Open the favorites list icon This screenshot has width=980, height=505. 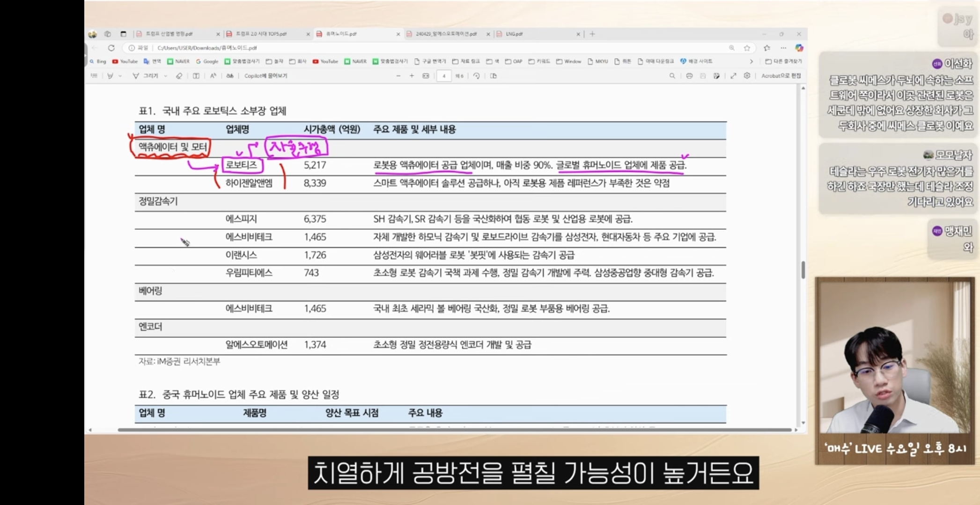[x=767, y=48]
